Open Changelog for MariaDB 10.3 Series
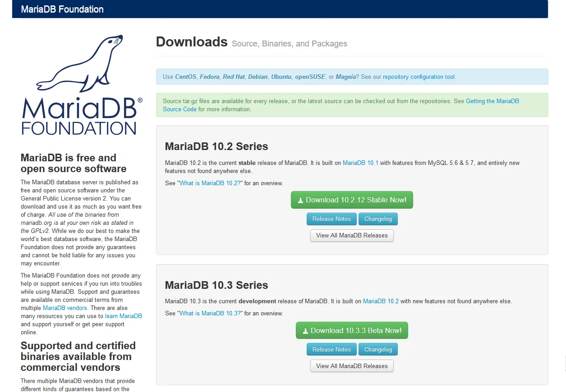566x392 pixels. point(378,350)
